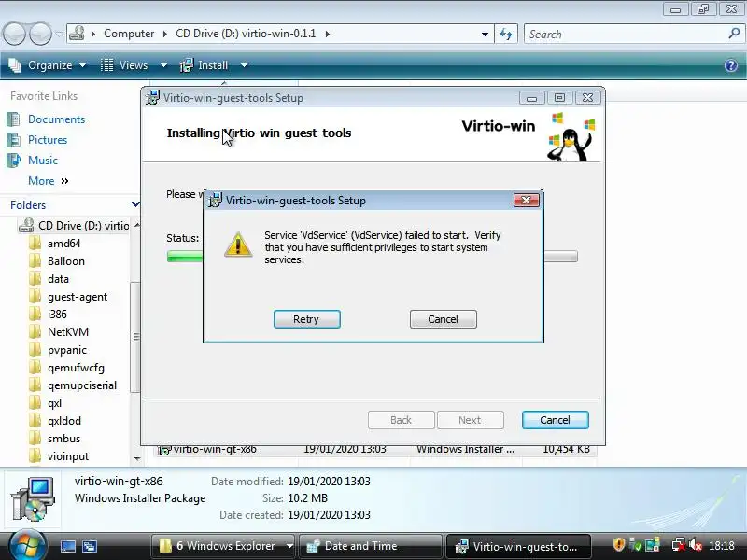Click the warning triangle icon in the error dialog
This screenshot has width=747, height=560.
pos(238,245)
